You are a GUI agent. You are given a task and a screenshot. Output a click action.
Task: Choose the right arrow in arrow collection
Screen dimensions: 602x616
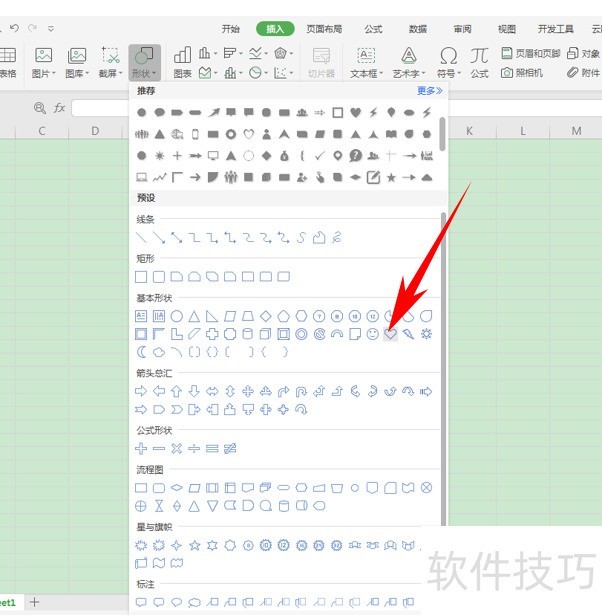(141, 391)
